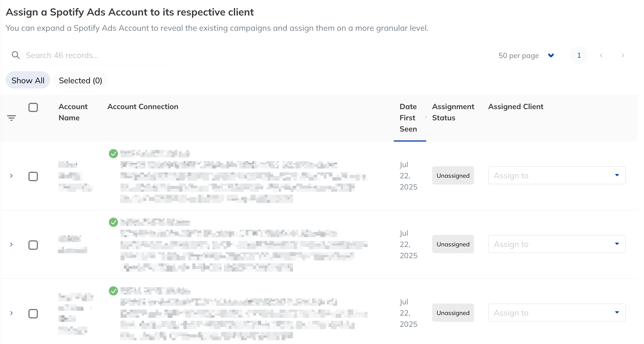Select the Show All filter tab
The width and height of the screenshot is (644, 344).
click(x=28, y=80)
